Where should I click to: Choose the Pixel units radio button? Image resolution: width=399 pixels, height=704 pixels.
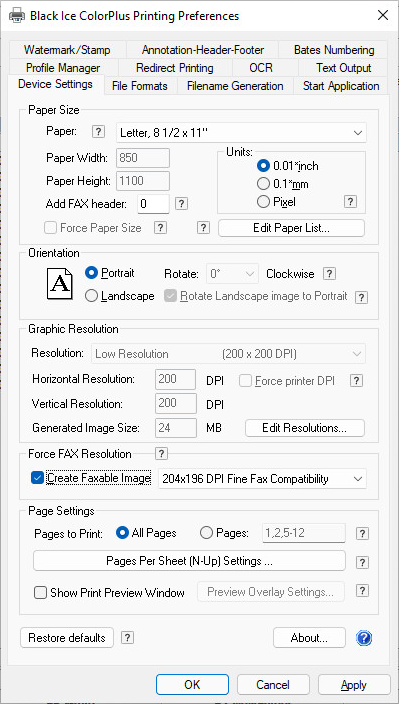(263, 202)
